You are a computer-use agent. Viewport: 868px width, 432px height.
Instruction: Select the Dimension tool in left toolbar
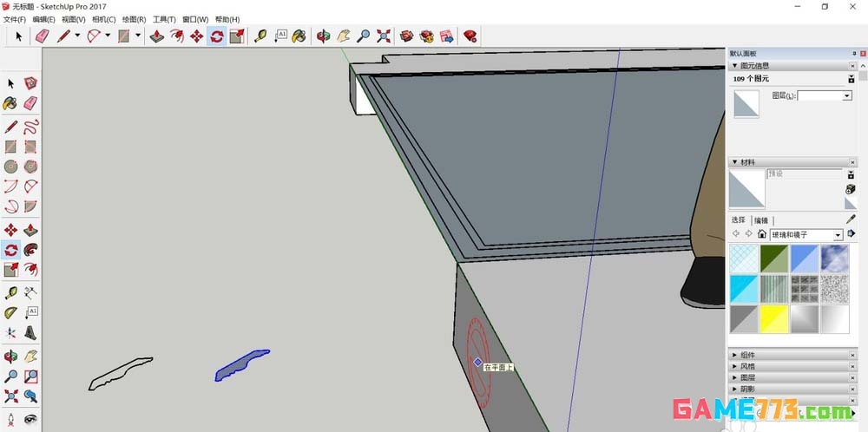coord(30,292)
